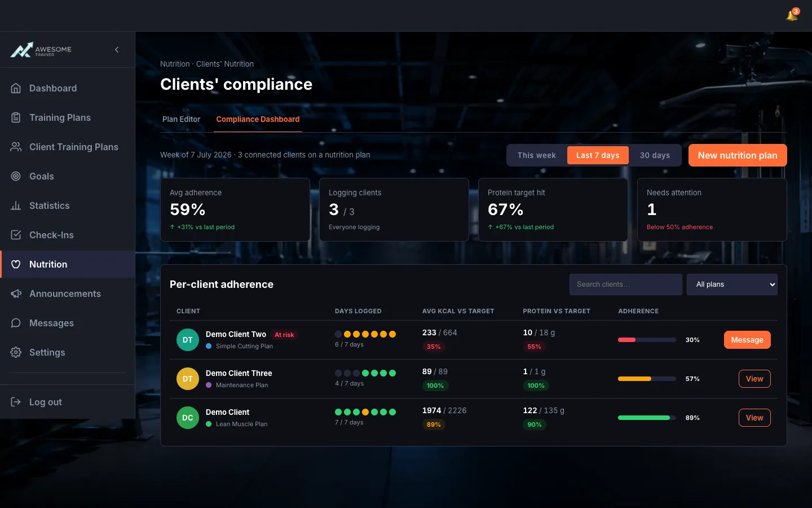Click the Settings gear icon

coord(16,352)
